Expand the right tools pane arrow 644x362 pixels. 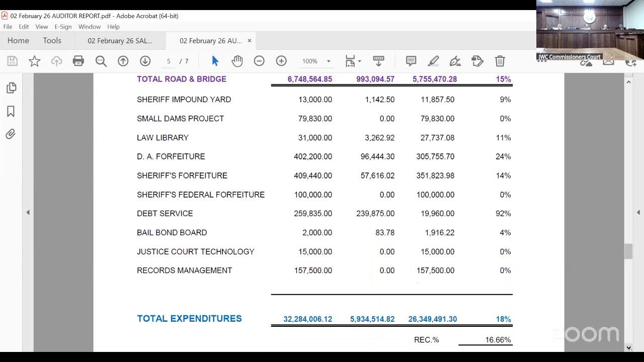[x=638, y=213]
